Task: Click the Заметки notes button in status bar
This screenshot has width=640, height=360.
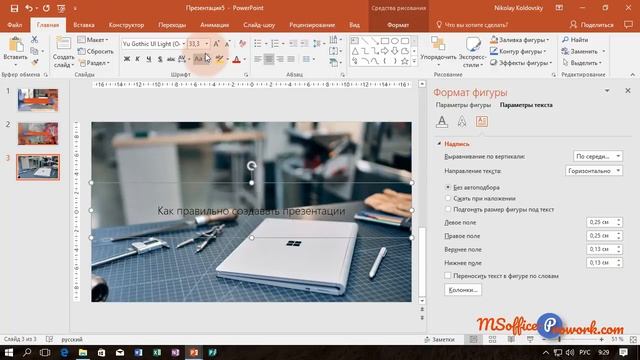Action: (439, 339)
